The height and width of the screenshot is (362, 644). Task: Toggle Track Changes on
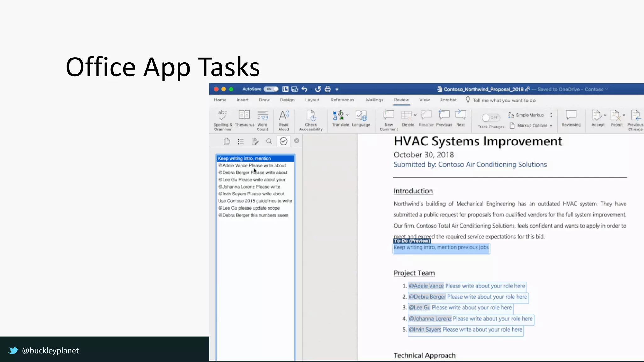[x=491, y=118]
